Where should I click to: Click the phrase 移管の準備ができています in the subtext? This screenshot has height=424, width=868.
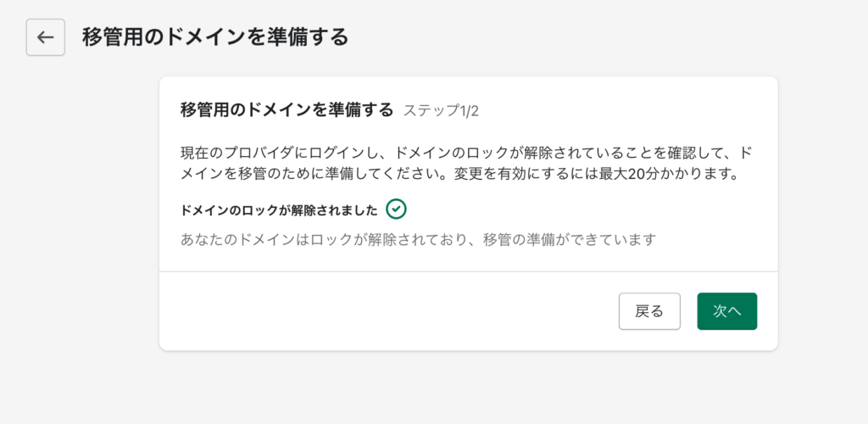[570, 240]
